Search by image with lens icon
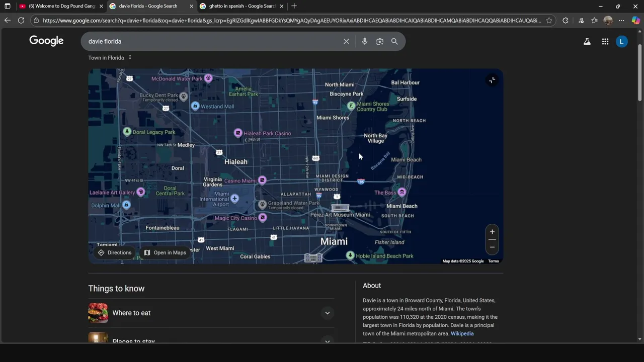 click(380, 41)
